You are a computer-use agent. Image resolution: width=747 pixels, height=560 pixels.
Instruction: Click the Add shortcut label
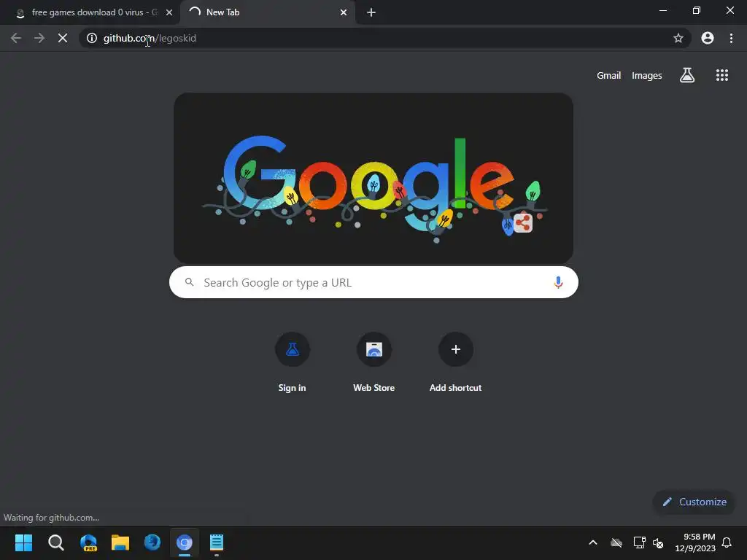click(x=455, y=388)
